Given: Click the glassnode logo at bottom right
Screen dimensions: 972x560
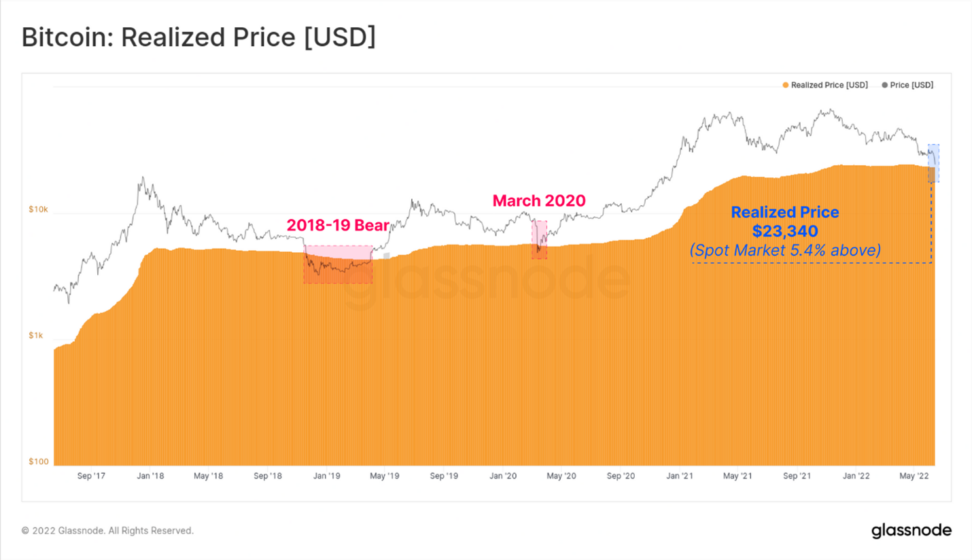Looking at the screenshot, I should click(911, 531).
